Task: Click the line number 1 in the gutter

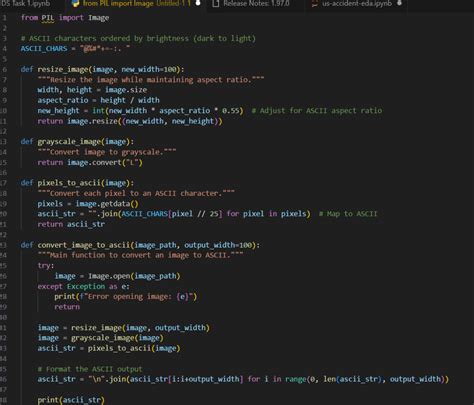Action: [4, 18]
